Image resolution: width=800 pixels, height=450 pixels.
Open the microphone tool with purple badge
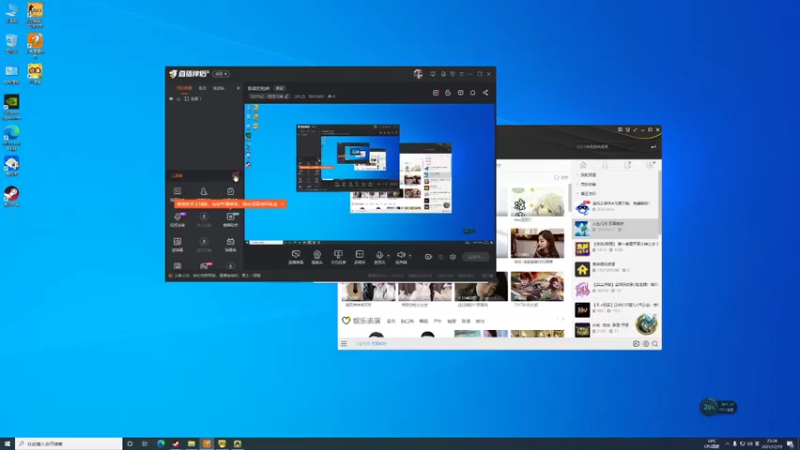(x=178, y=219)
